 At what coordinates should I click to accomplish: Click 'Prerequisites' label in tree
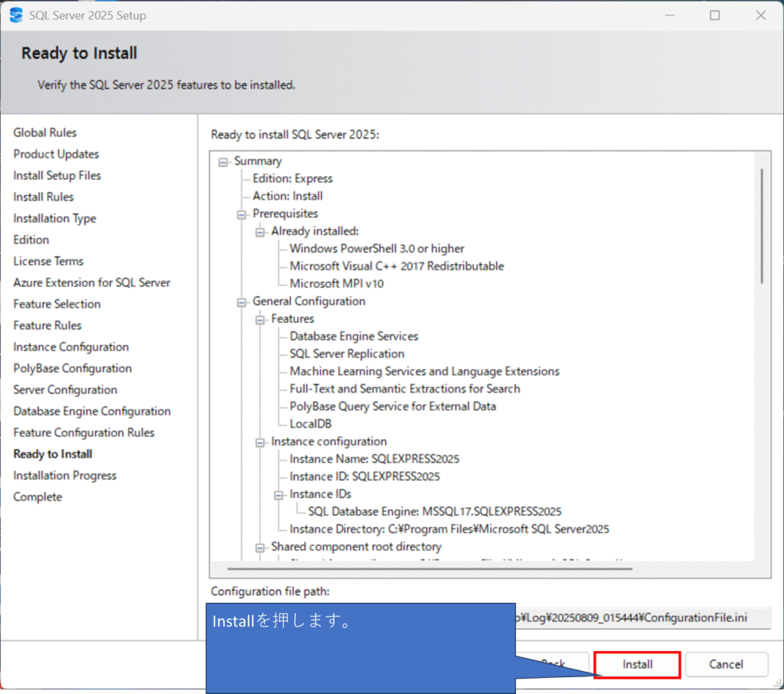coord(285,213)
